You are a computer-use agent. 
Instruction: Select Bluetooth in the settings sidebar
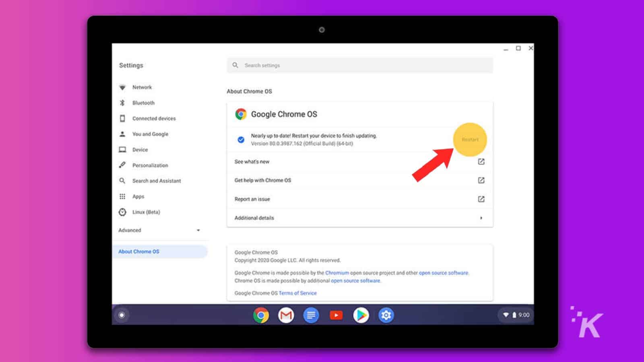pos(143,103)
